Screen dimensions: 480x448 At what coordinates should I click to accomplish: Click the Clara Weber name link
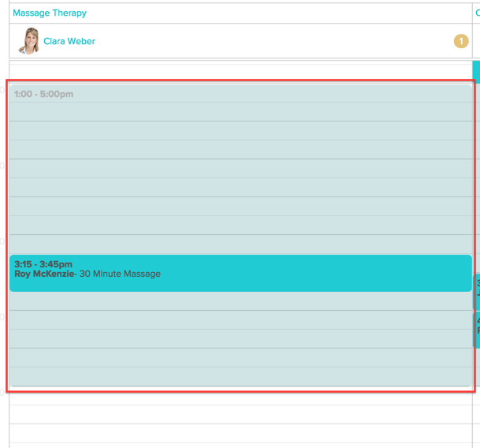click(69, 41)
